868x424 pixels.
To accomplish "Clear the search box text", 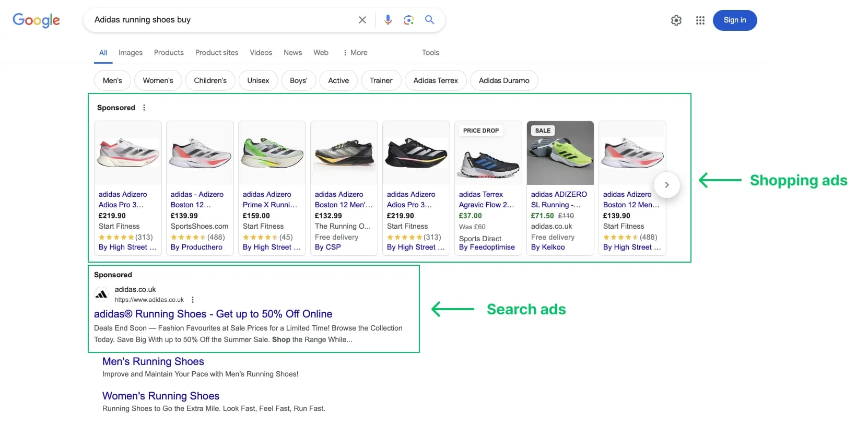I will click(x=362, y=20).
